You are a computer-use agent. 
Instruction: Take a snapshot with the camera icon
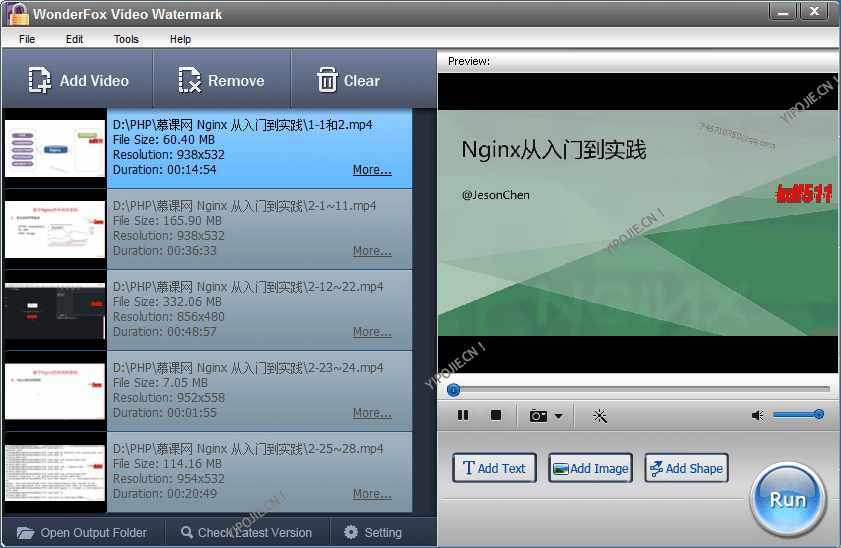[538, 416]
